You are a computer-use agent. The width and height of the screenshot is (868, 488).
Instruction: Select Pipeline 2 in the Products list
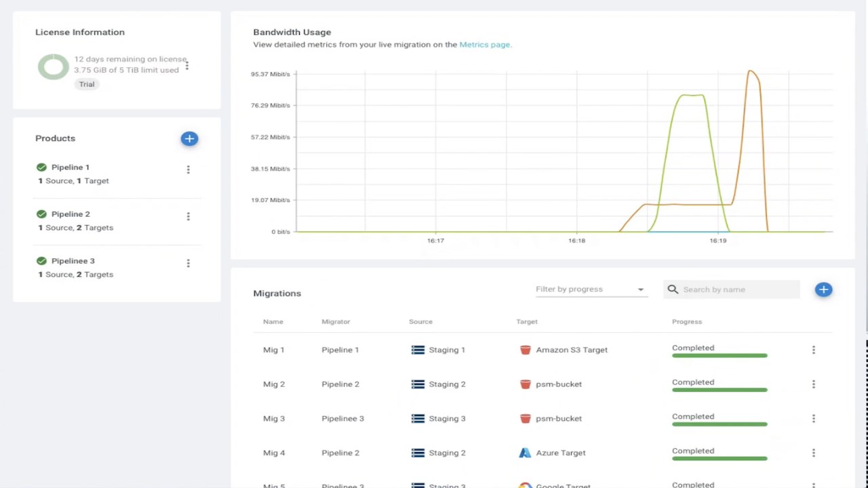(x=71, y=214)
